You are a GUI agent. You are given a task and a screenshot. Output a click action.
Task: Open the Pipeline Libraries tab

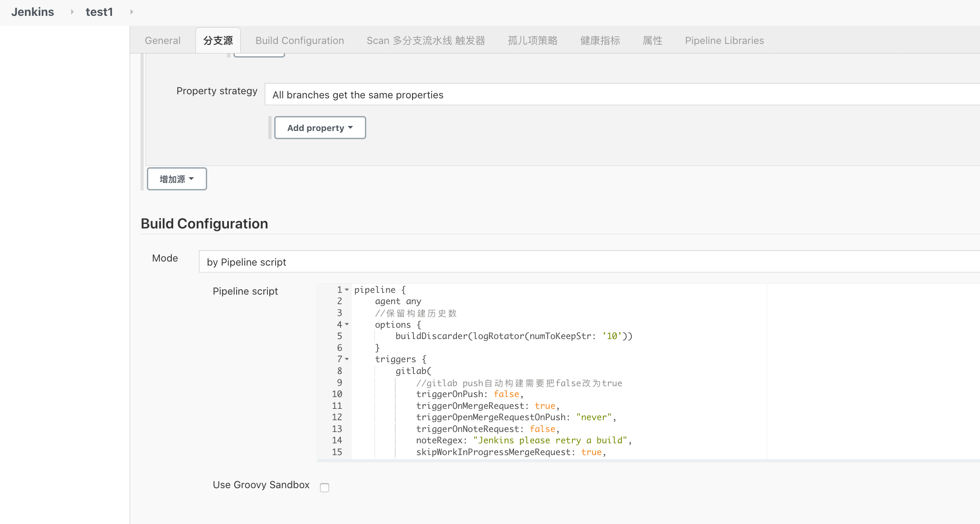coord(723,40)
